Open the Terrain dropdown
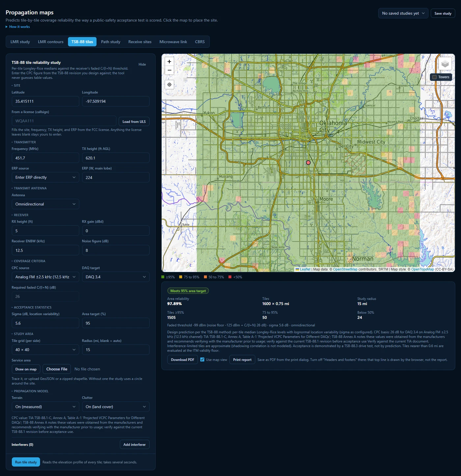Image resolution: width=461 pixels, height=476 pixels. [x=45, y=407]
